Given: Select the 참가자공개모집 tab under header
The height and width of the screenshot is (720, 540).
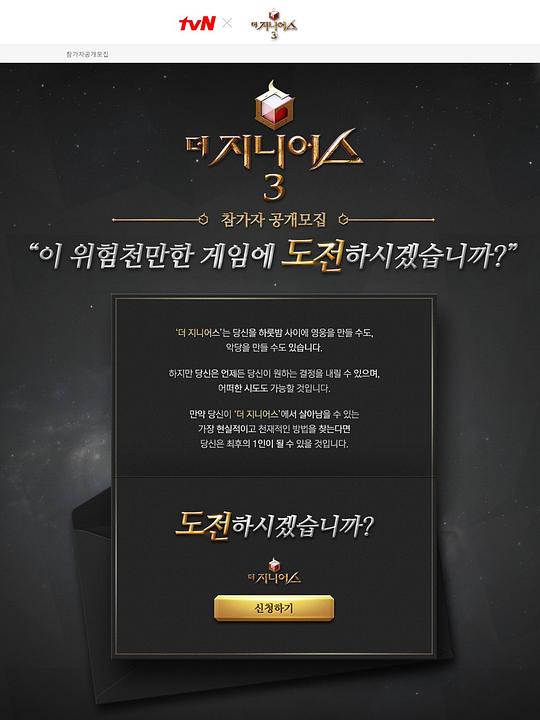Looking at the screenshot, I should [x=87, y=54].
